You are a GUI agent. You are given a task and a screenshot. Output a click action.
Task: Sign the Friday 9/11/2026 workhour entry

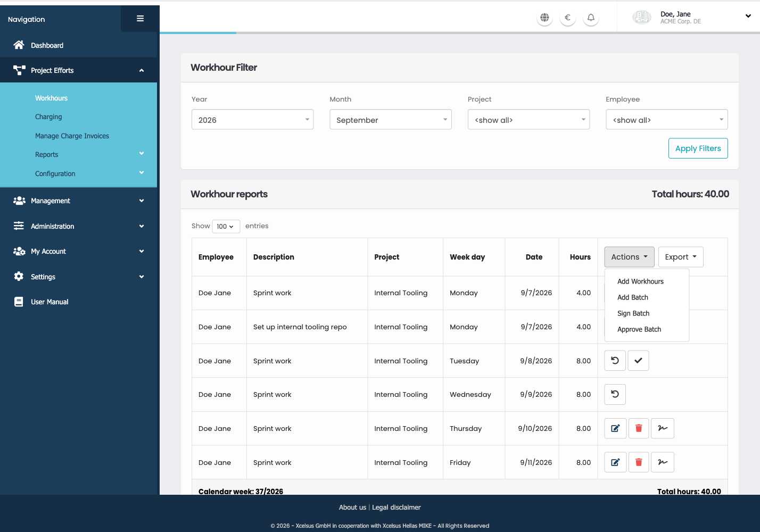[x=663, y=462]
